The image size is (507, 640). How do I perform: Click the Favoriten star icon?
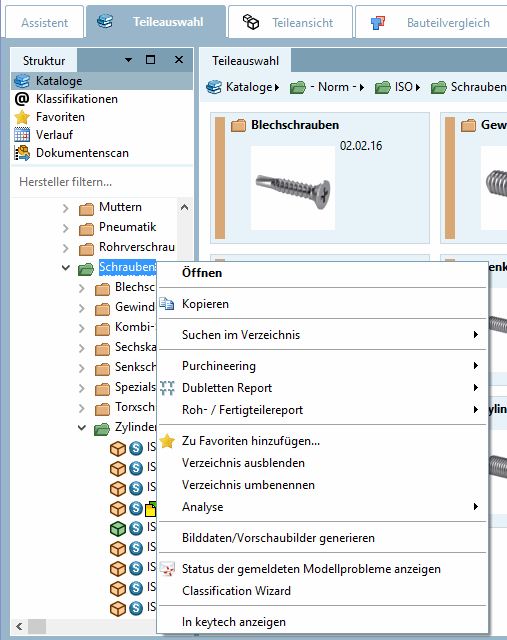click(x=22, y=117)
